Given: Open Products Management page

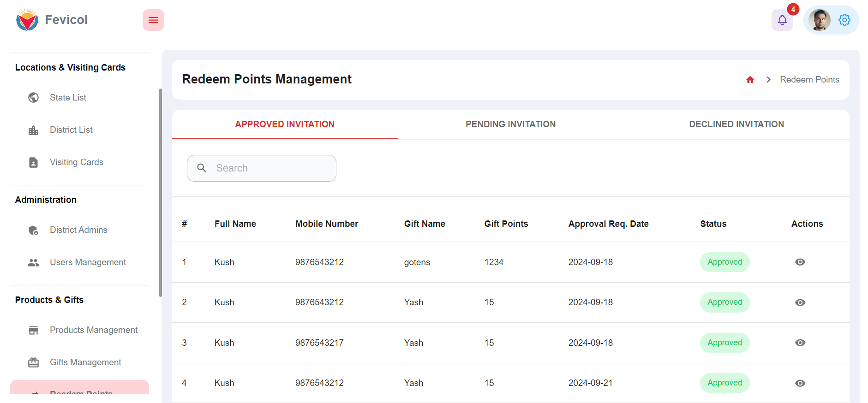Looking at the screenshot, I should click(93, 330).
